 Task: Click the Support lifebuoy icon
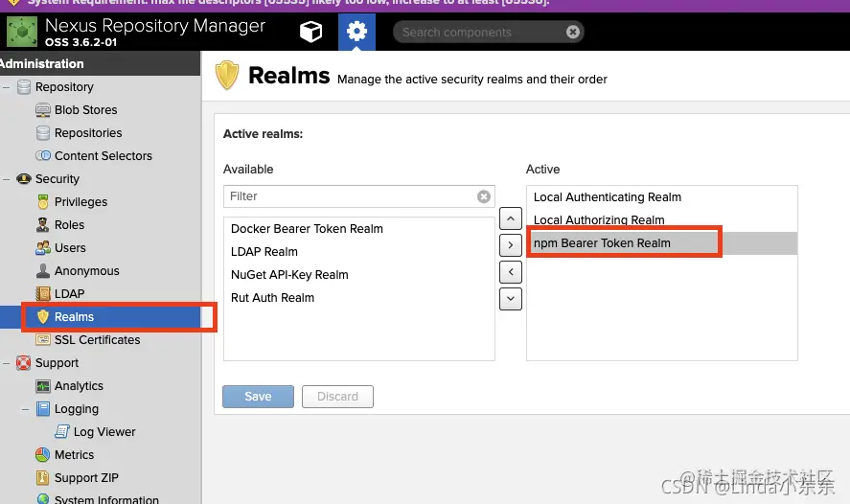(24, 362)
